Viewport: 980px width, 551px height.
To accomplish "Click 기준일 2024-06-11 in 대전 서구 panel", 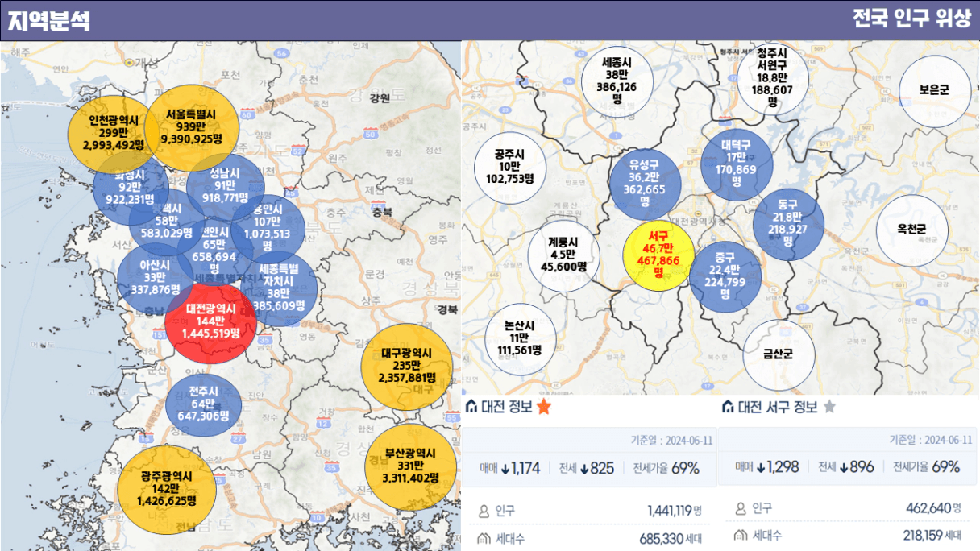I will pos(931,440).
